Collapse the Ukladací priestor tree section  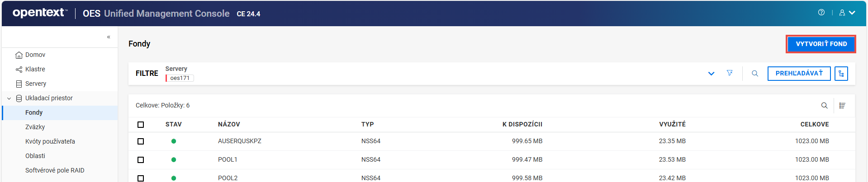coord(9,98)
